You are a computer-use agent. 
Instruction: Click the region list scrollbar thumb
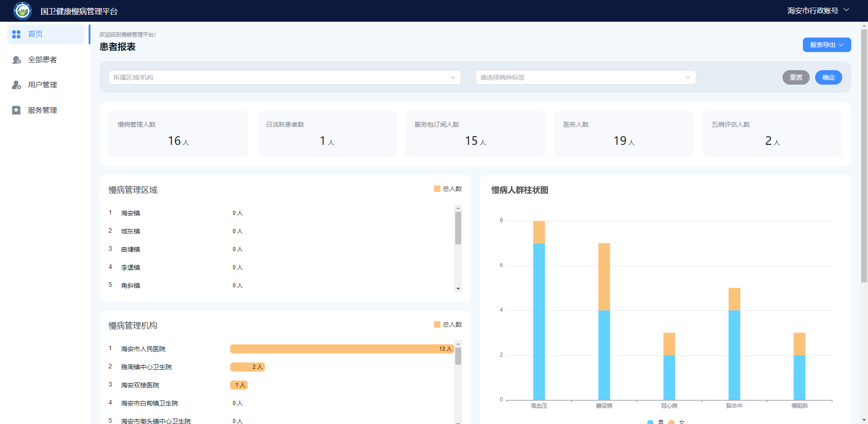point(458,228)
